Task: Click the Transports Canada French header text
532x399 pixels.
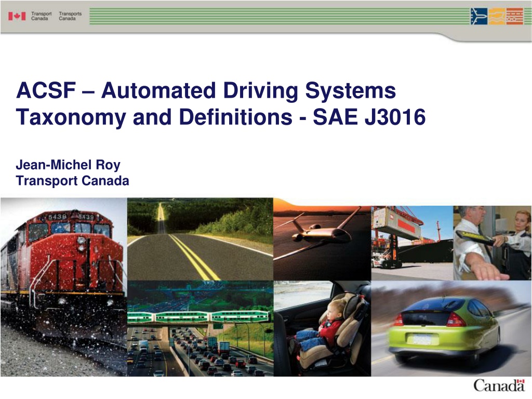Action: click(70, 16)
